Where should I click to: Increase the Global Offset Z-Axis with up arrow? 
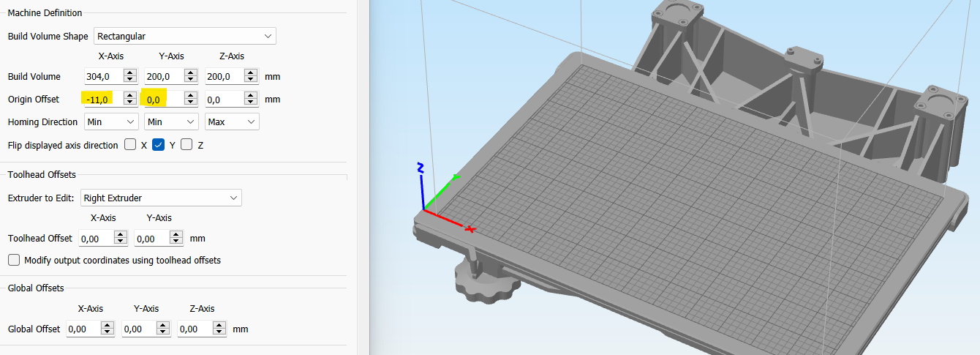pyautogui.click(x=220, y=326)
